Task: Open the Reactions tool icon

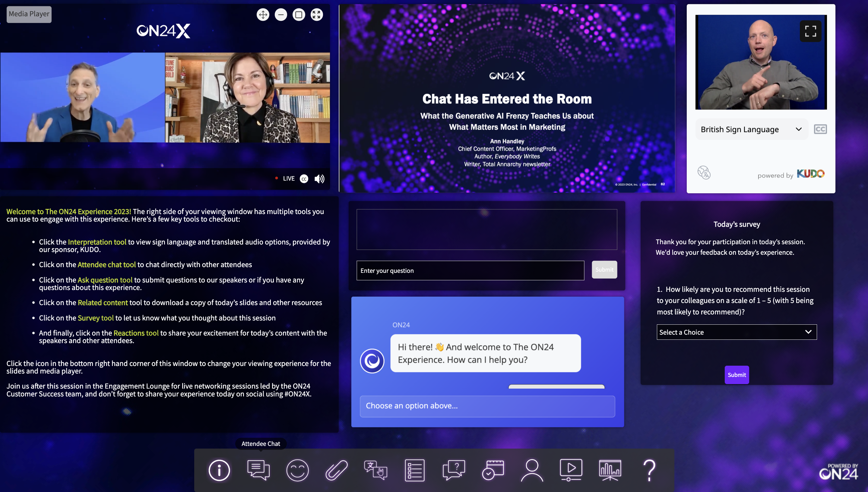Action: tap(297, 469)
